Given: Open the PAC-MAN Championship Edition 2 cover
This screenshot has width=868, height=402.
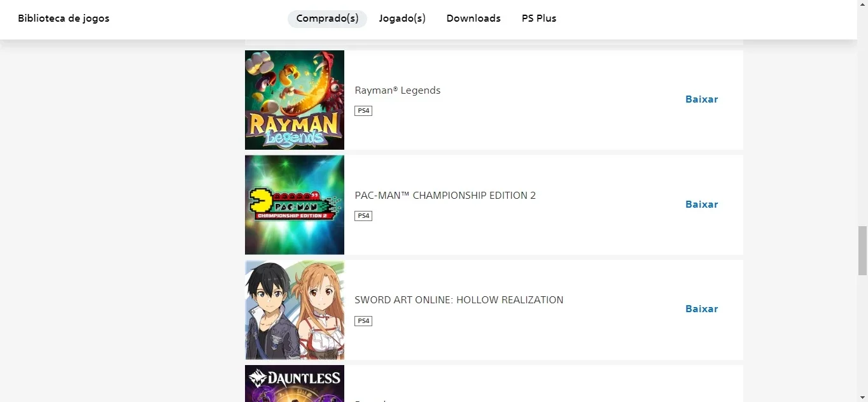Looking at the screenshot, I should click(295, 205).
